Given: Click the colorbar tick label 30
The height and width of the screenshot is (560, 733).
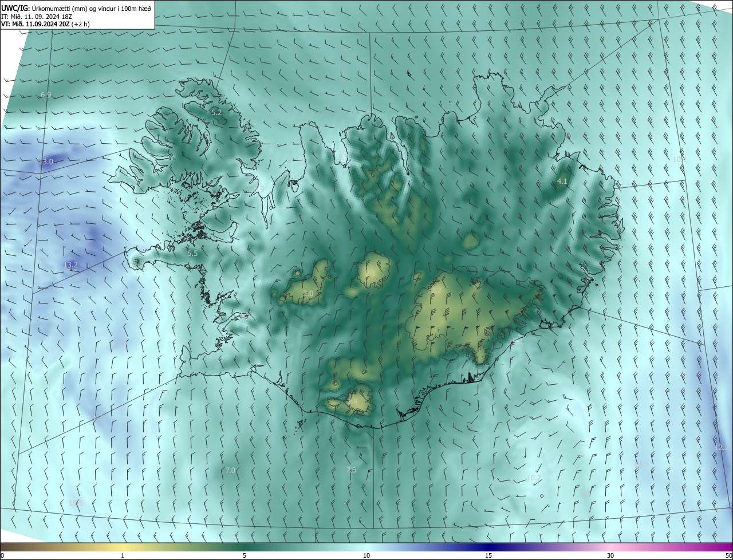Looking at the screenshot, I should [x=610, y=555].
